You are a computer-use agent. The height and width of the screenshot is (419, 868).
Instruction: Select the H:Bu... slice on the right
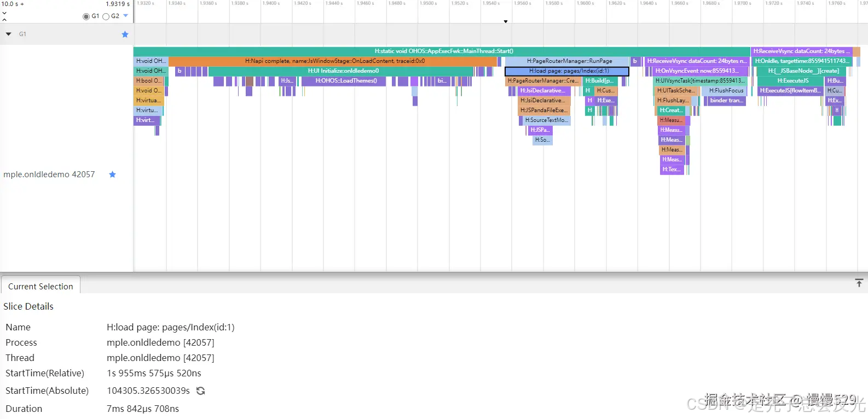point(835,81)
